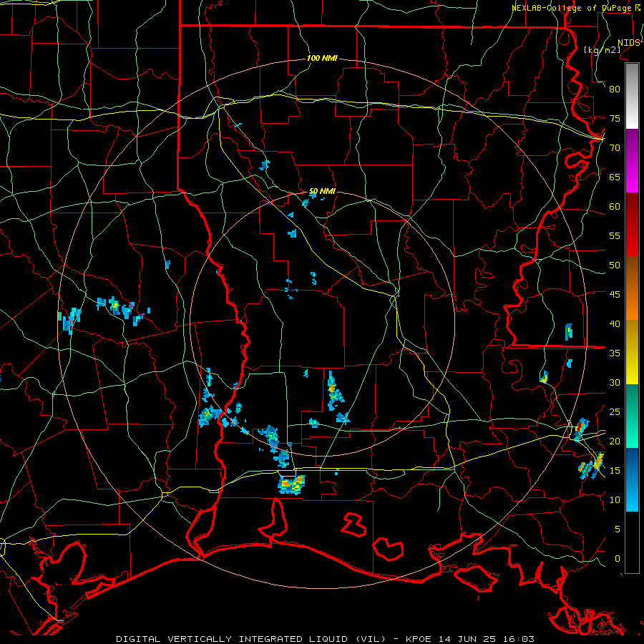Click the 70 value on the color scale
The width and height of the screenshot is (644, 644).
pyautogui.click(x=615, y=148)
